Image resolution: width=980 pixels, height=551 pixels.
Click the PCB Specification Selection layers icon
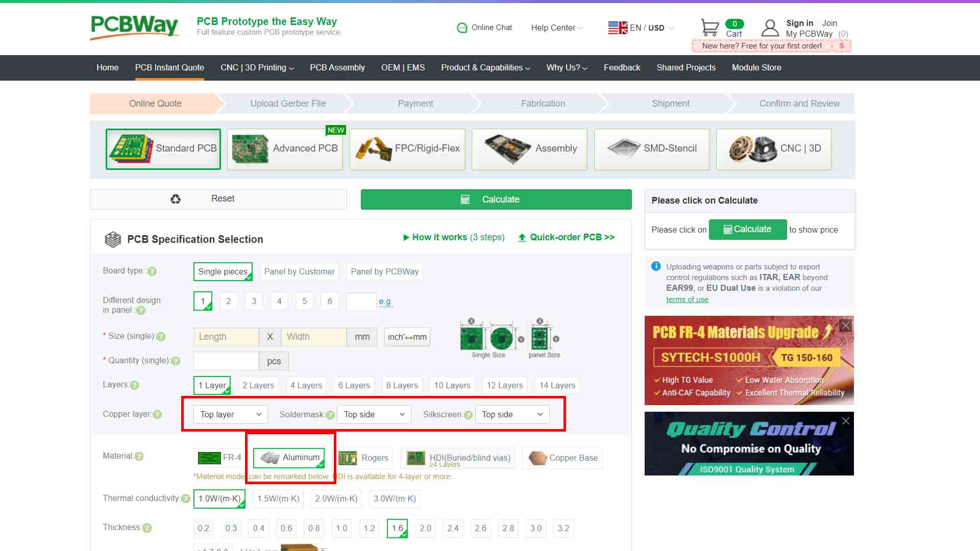click(x=113, y=239)
